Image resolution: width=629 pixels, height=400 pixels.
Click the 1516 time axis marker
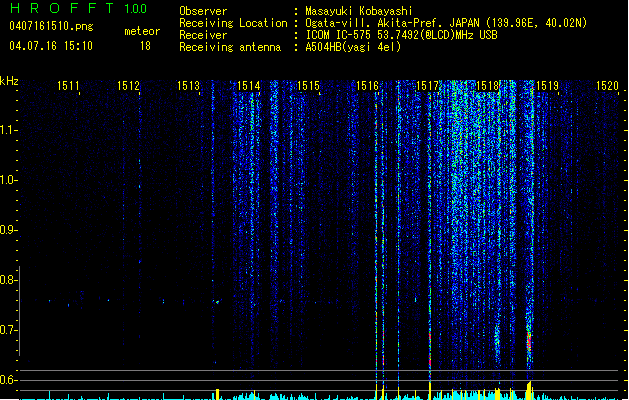368,86
